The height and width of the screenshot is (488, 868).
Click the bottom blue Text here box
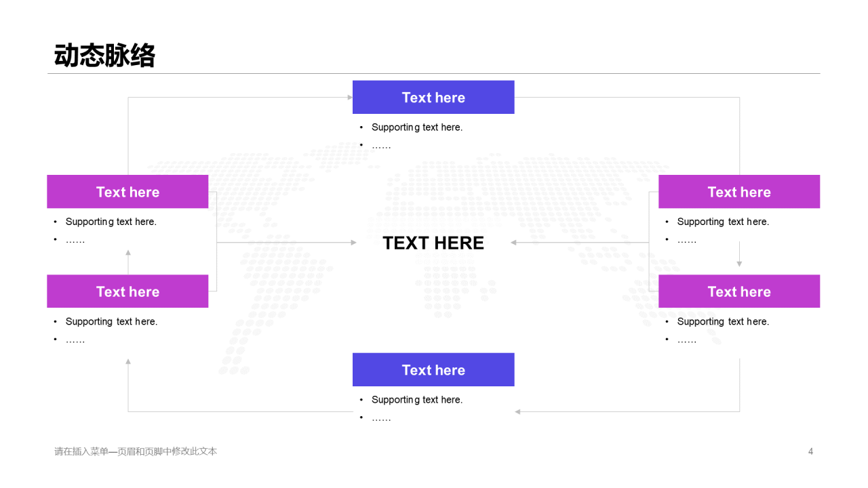click(433, 369)
